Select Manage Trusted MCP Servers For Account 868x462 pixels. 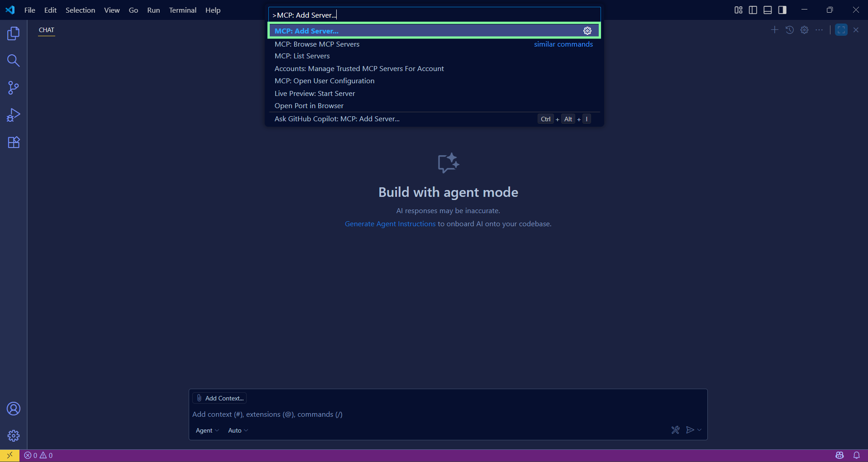coord(434,69)
